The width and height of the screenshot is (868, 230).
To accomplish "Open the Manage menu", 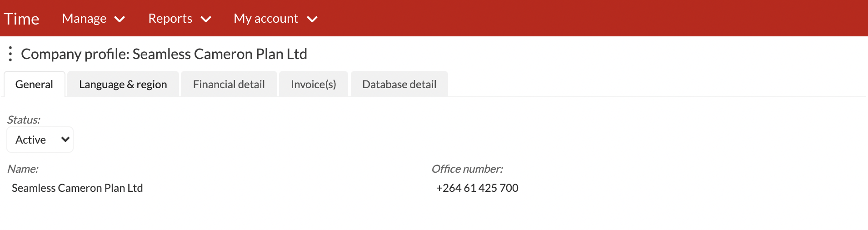I will click(94, 19).
